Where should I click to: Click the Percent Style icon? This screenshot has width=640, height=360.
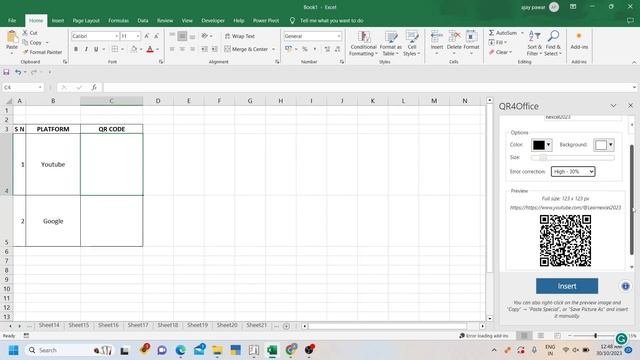pyautogui.click(x=304, y=49)
